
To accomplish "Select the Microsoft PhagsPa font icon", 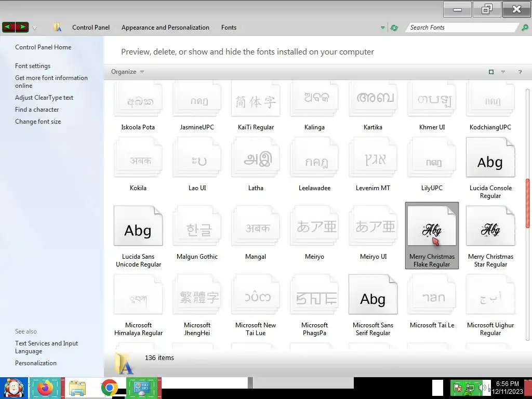I will (x=314, y=295).
